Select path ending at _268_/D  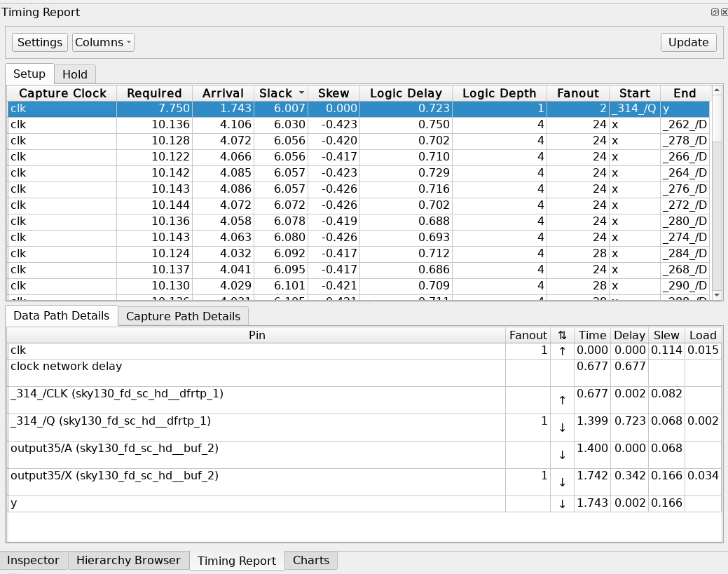359,269
